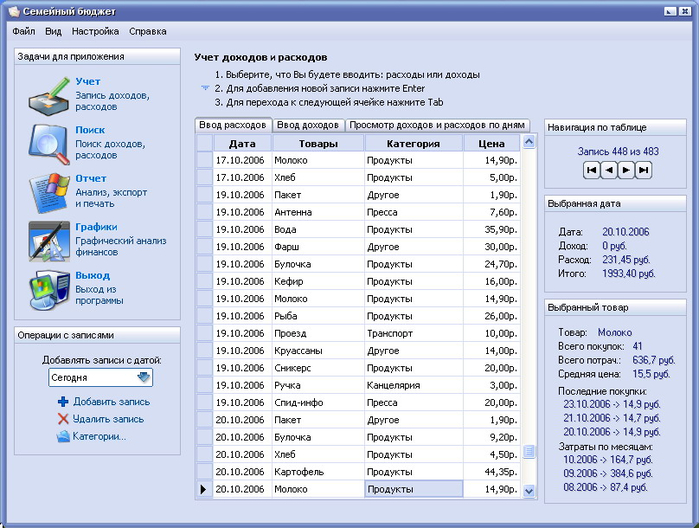699x528 pixels.
Task: Click the Отчет report icon
Action: [x=47, y=192]
